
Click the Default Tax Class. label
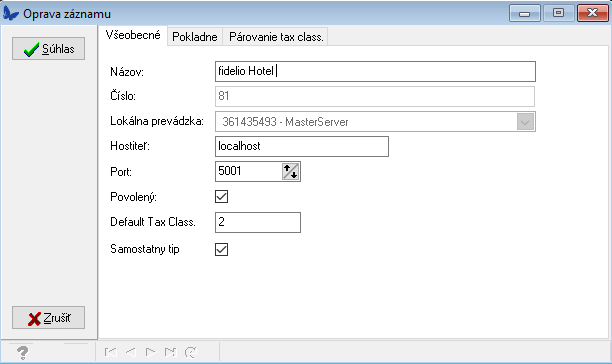[x=153, y=222]
